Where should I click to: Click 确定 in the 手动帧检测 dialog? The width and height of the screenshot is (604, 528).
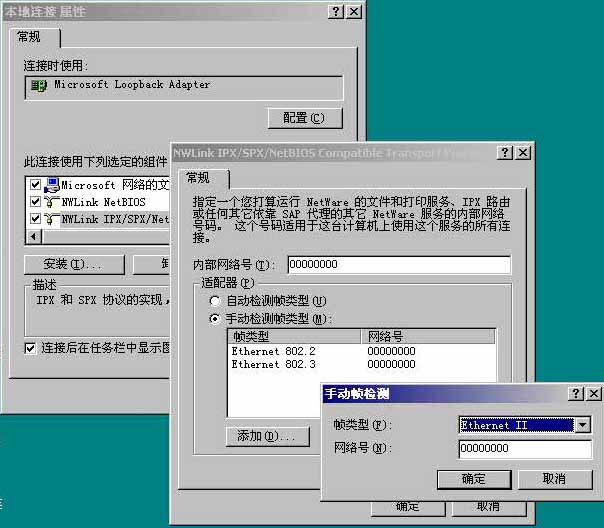[473, 479]
